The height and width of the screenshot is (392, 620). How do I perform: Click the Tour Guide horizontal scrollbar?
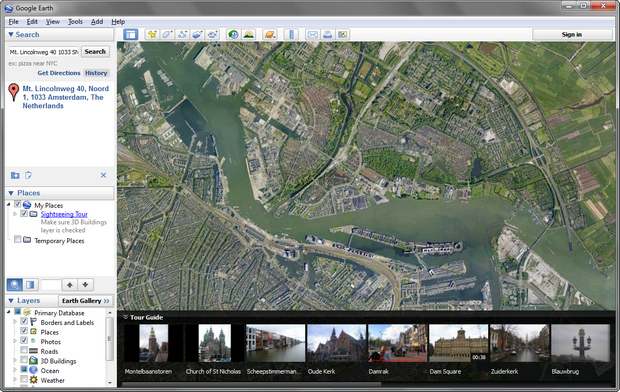(x=251, y=384)
